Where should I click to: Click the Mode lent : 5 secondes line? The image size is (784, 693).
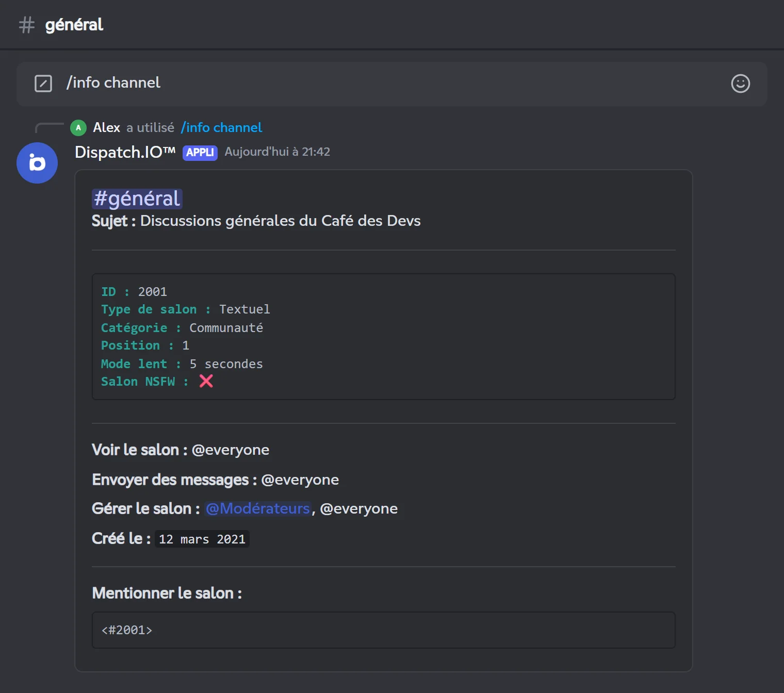(182, 364)
